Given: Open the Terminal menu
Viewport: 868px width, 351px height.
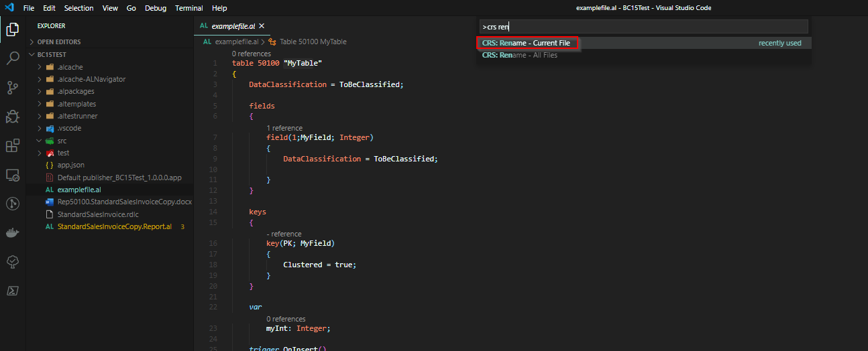Looking at the screenshot, I should coord(188,8).
